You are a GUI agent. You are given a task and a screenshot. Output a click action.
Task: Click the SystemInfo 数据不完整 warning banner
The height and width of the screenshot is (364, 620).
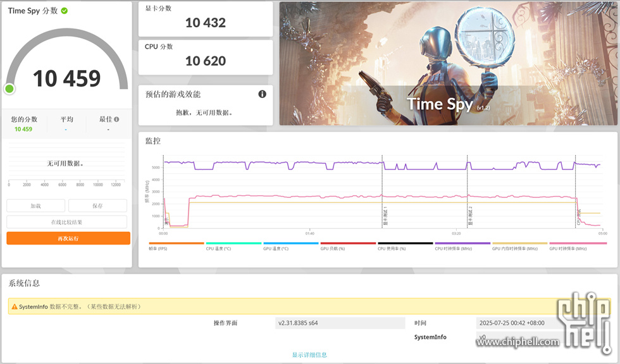(309, 306)
